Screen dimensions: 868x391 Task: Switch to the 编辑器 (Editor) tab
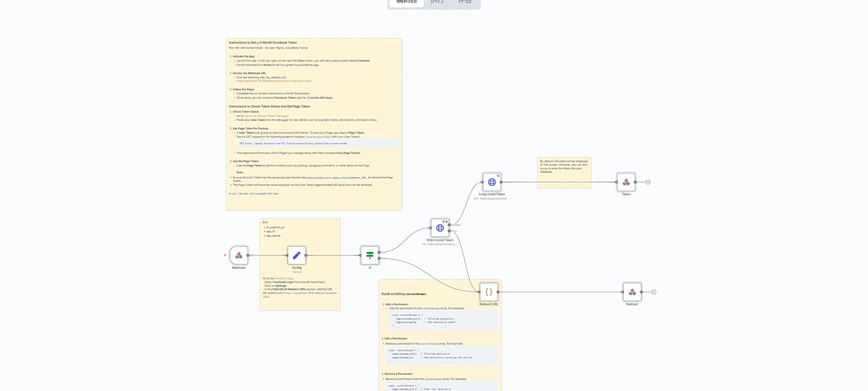coord(406,2)
